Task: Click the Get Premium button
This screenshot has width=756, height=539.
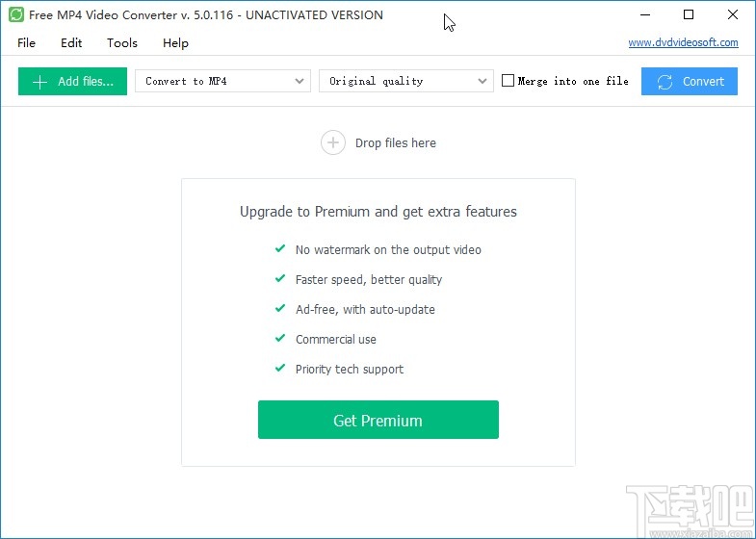Action: 378,420
